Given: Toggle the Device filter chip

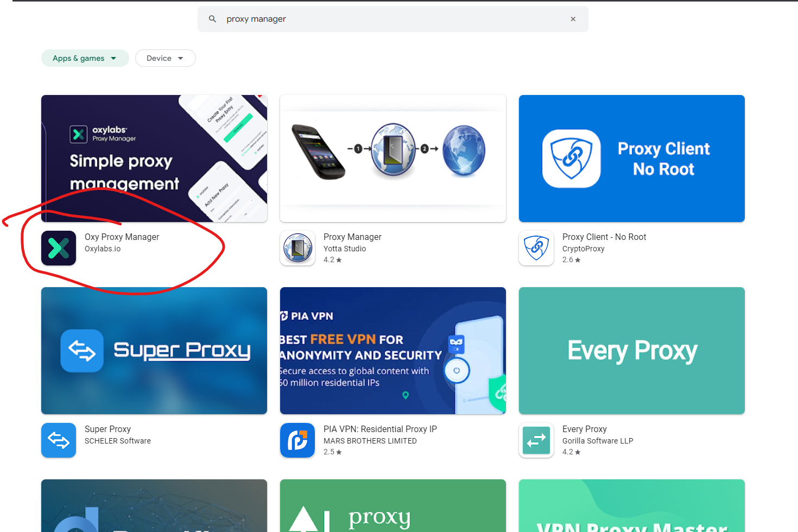Looking at the screenshot, I should pyautogui.click(x=159, y=58).
